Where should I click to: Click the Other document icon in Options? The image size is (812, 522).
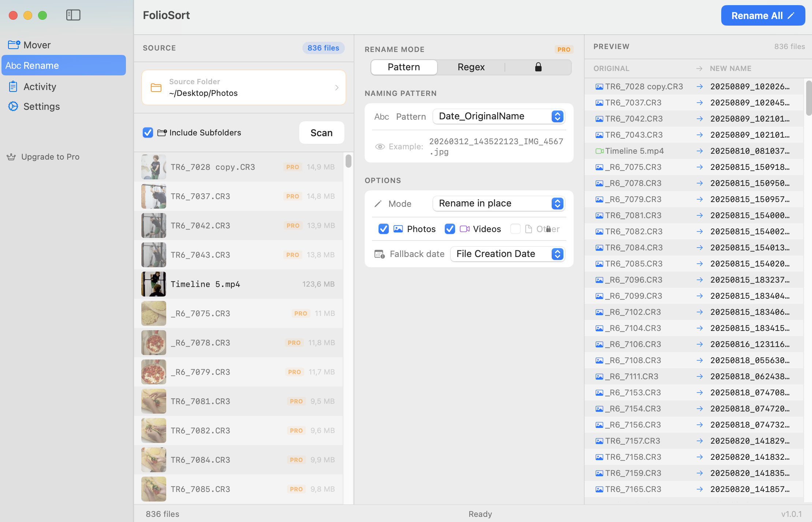click(x=528, y=229)
